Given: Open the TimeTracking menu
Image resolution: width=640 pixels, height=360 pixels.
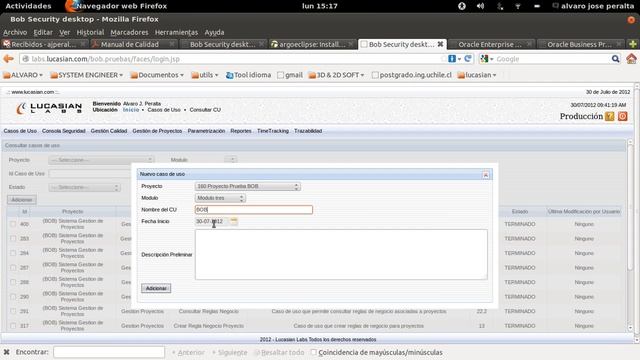Looking at the screenshot, I should [273, 131].
